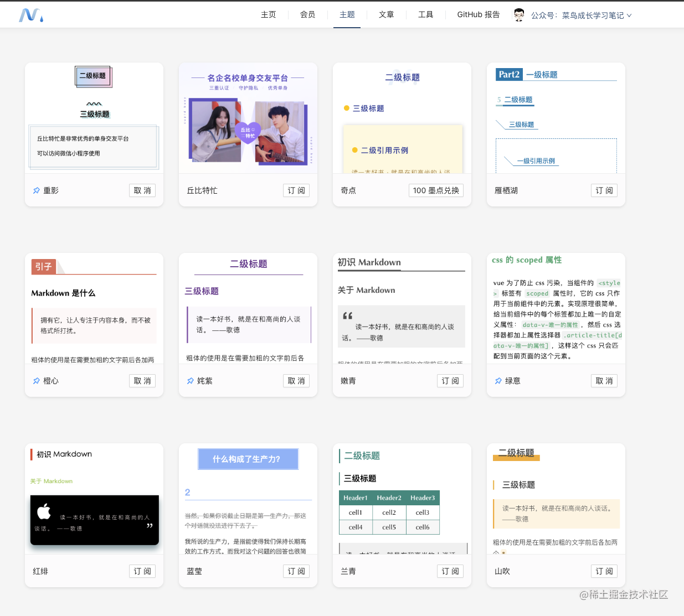Screen dimensions: 684x616
Task: Click the 丘比特忙 theme name
Action: pyautogui.click(x=202, y=190)
